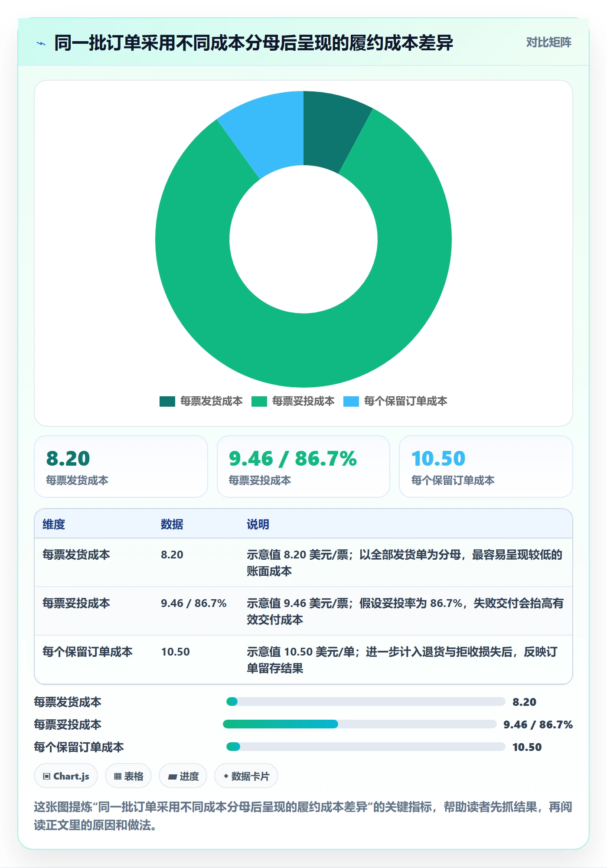Click the 维度 column header
The width and height of the screenshot is (607, 868).
tap(54, 524)
